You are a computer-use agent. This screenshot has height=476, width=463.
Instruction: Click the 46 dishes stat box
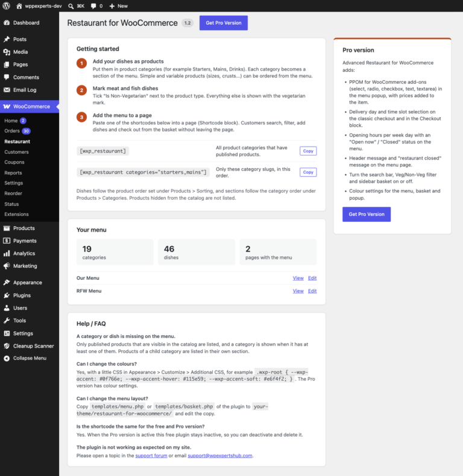pos(197,252)
